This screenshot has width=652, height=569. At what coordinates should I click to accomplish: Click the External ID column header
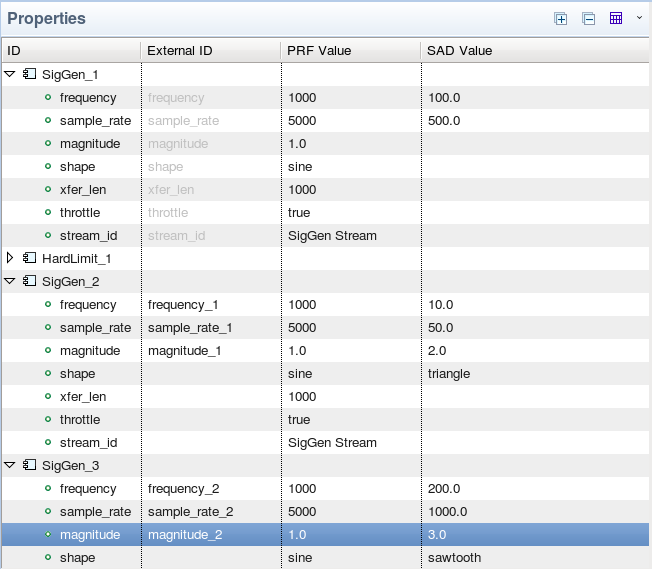[211, 51]
